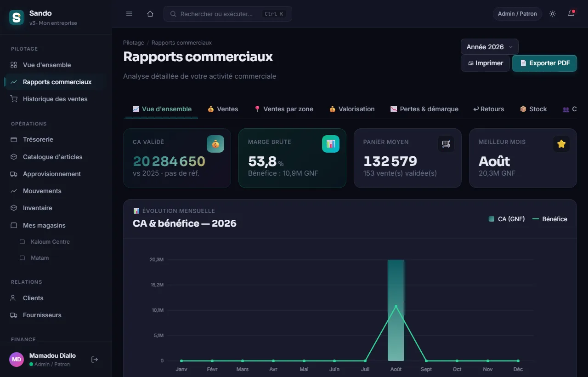This screenshot has width=588, height=377.
Task: Open the Admin / Patron role selector
Action: point(517,14)
